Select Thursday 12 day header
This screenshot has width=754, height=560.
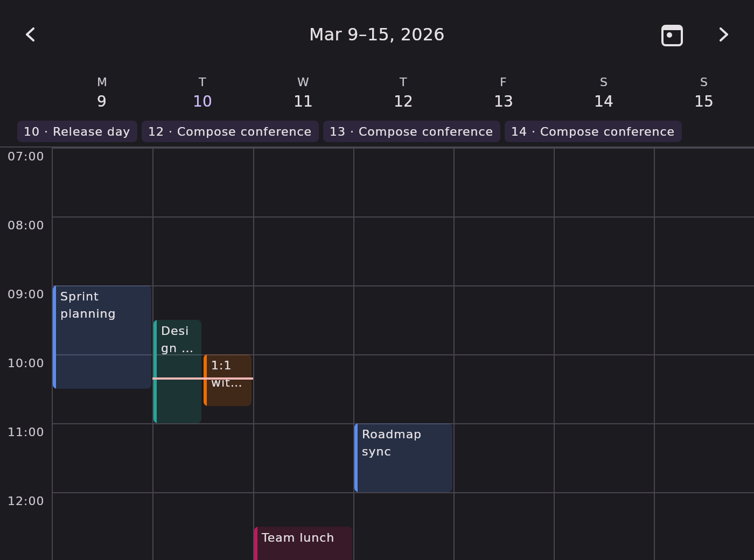403,93
